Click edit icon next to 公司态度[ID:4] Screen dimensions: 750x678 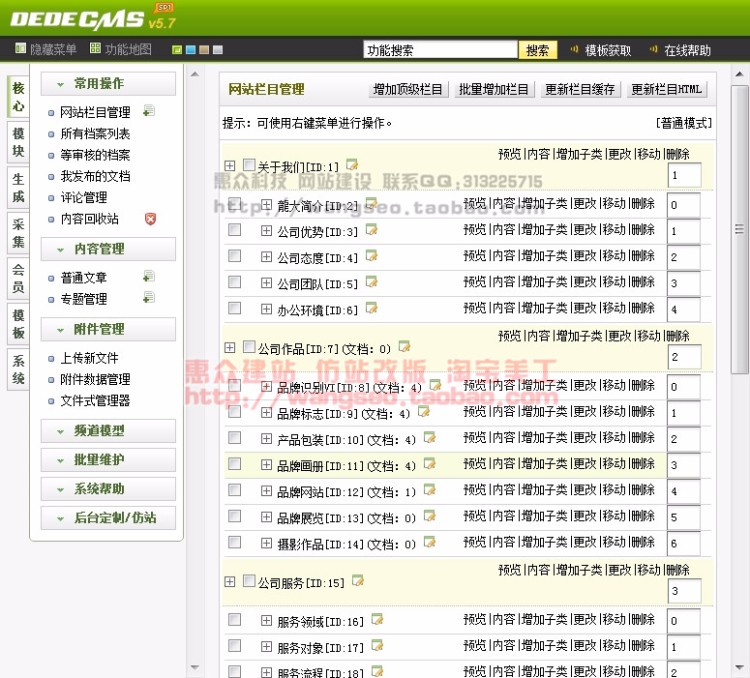point(371,256)
